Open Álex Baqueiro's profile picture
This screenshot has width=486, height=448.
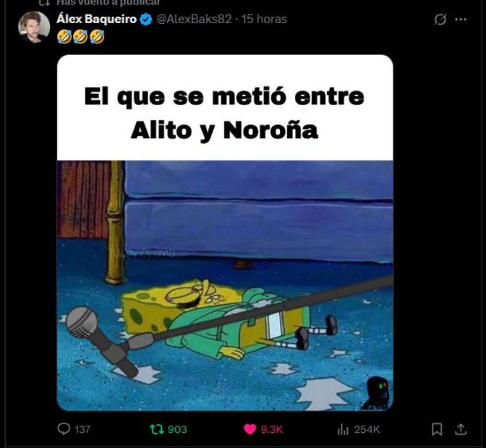pos(34,27)
